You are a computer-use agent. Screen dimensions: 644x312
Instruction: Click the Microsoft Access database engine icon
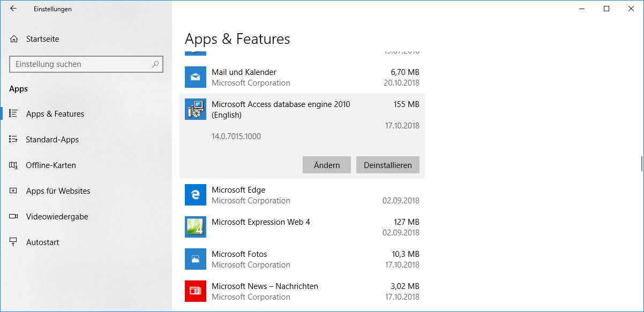coord(195,109)
